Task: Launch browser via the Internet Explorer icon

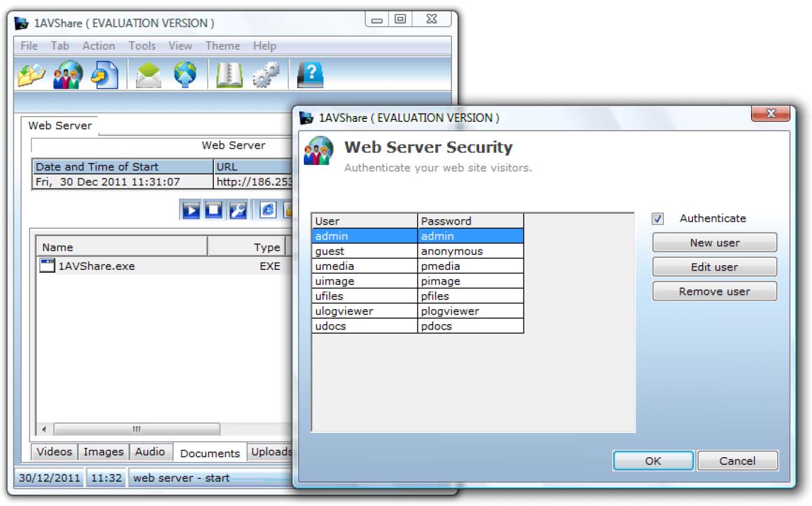Action: (x=267, y=210)
